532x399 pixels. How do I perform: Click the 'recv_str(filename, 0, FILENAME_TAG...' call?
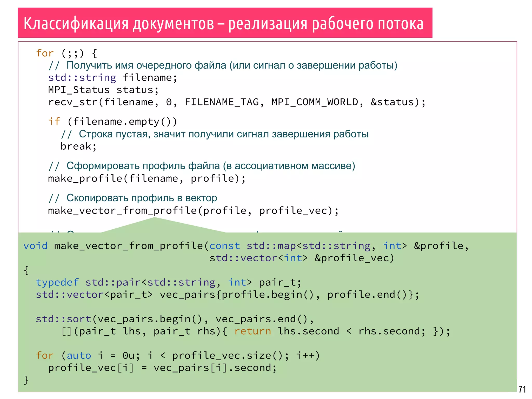coord(237,102)
